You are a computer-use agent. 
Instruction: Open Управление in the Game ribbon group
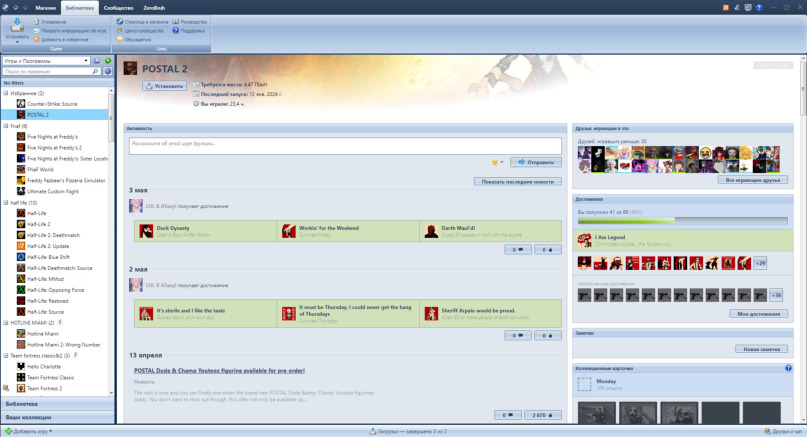pyautogui.click(x=50, y=22)
